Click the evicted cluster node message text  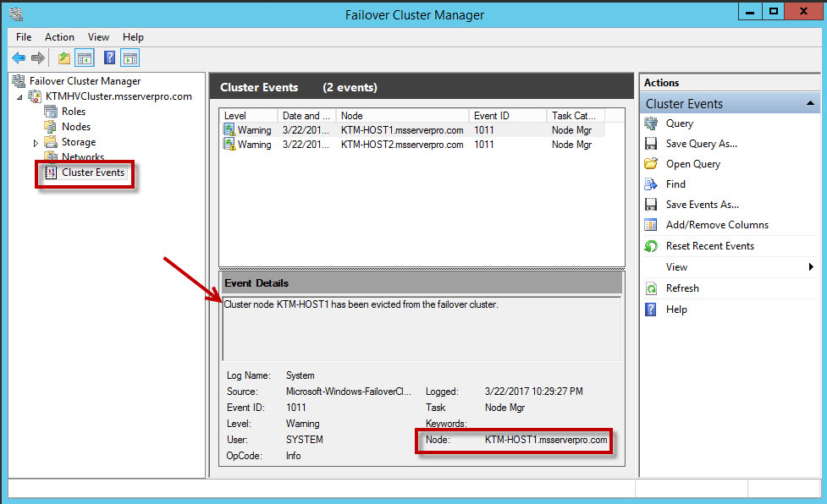click(361, 304)
